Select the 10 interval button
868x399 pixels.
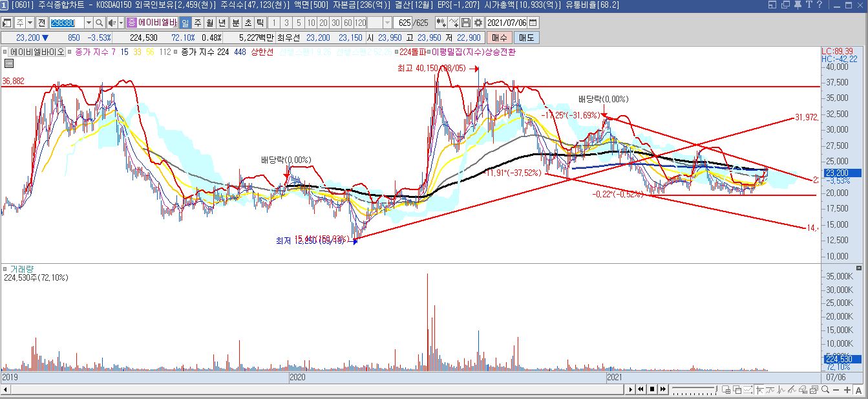click(x=310, y=23)
